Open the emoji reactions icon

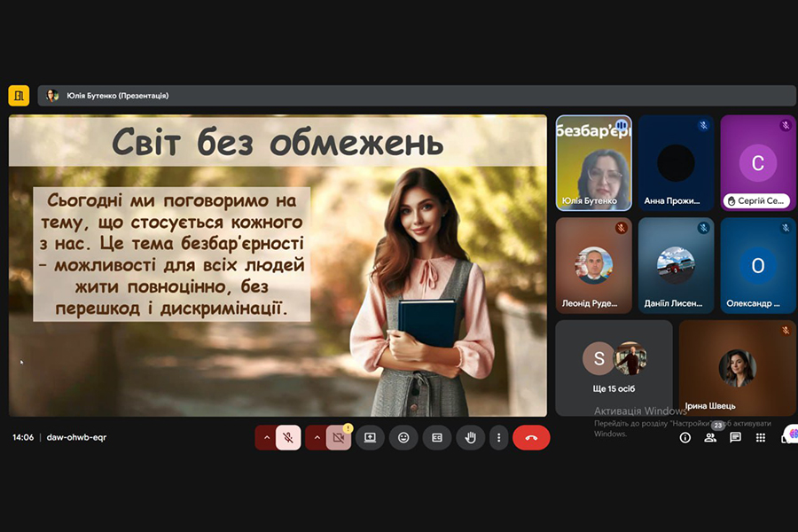point(403,437)
